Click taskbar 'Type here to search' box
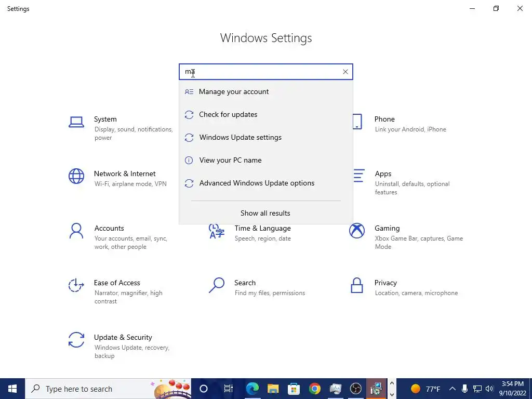Image resolution: width=532 pixels, height=399 pixels. [x=108, y=389]
